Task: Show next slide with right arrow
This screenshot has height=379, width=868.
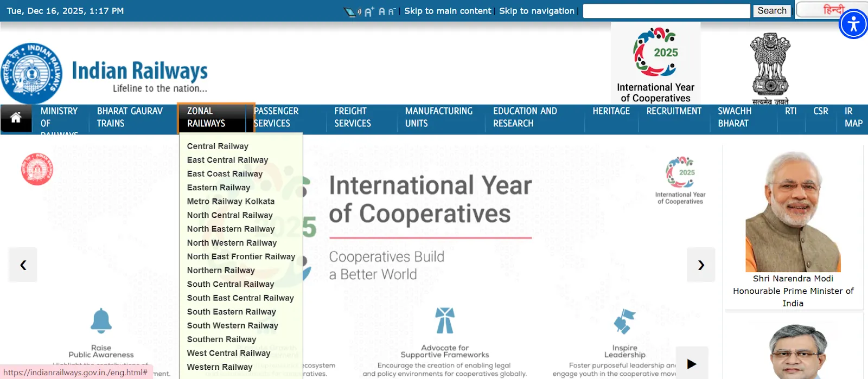Action: click(x=701, y=265)
